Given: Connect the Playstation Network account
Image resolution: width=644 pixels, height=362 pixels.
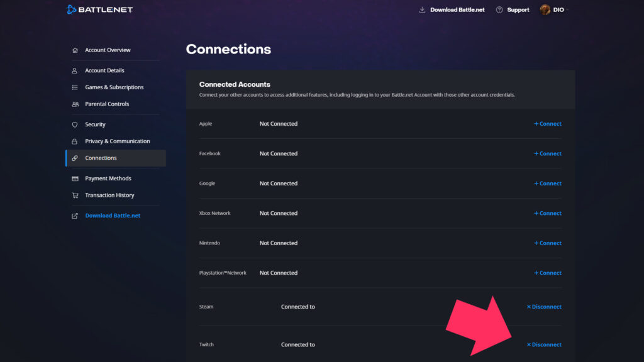Looking at the screenshot, I should pyautogui.click(x=548, y=273).
